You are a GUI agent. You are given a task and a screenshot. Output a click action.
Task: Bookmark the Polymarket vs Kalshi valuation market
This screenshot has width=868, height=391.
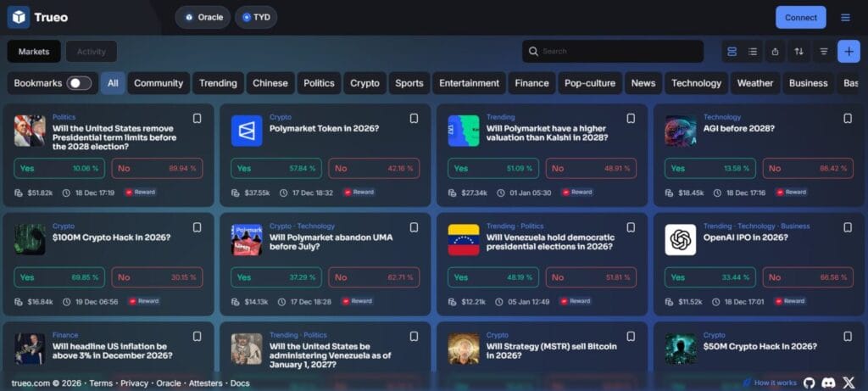coord(631,119)
